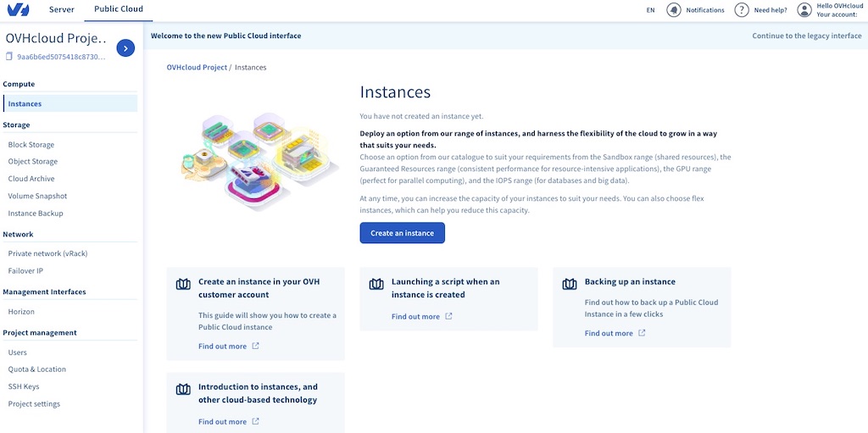Click the blue arrow project button
This screenshot has width=868, height=433.
(125, 48)
